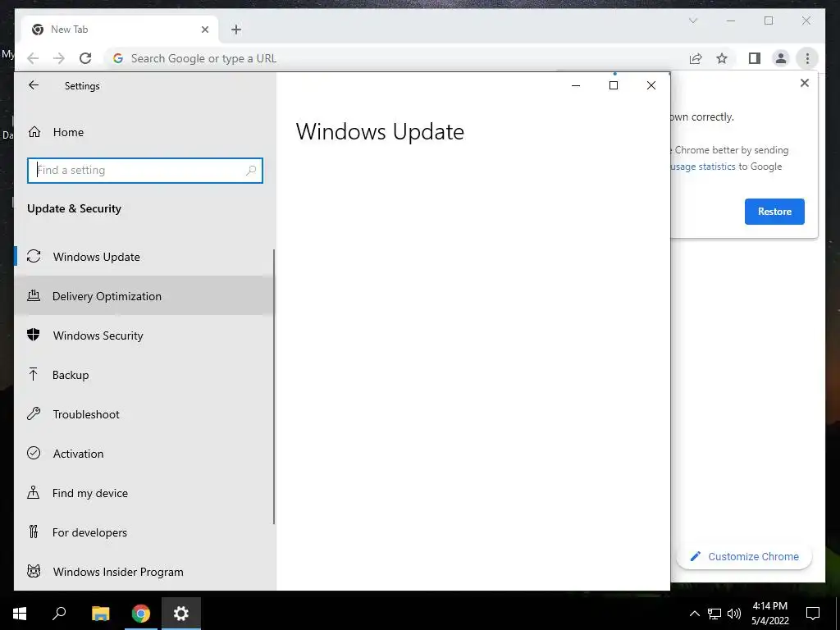This screenshot has height=630, width=840.
Task: Select the New Tab tab in Chrome
Action: point(120,30)
